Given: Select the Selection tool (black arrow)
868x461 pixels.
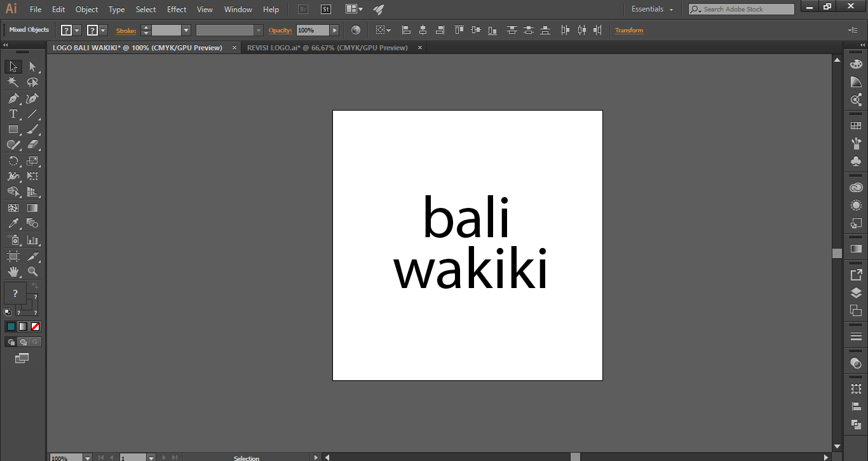Looking at the screenshot, I should pyautogui.click(x=13, y=67).
